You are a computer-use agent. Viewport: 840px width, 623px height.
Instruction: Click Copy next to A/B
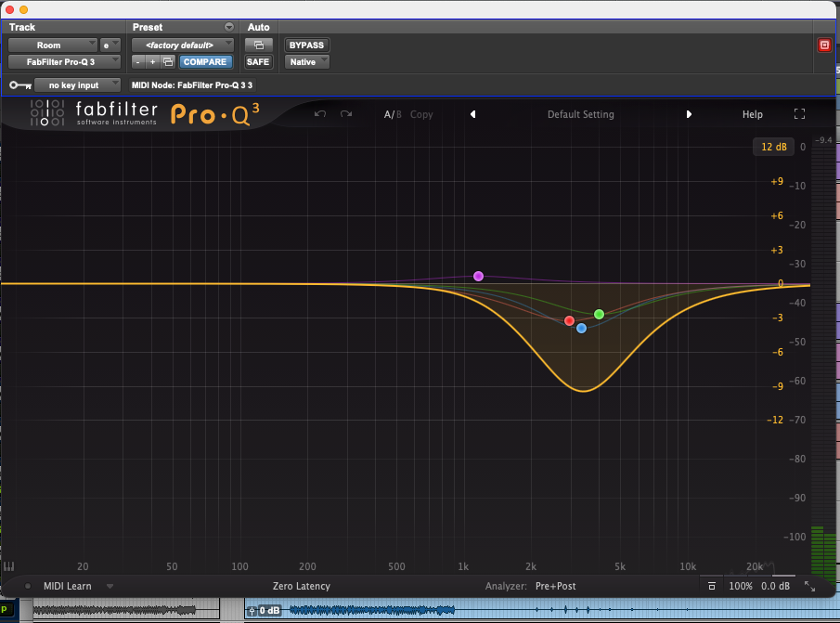pyautogui.click(x=421, y=114)
